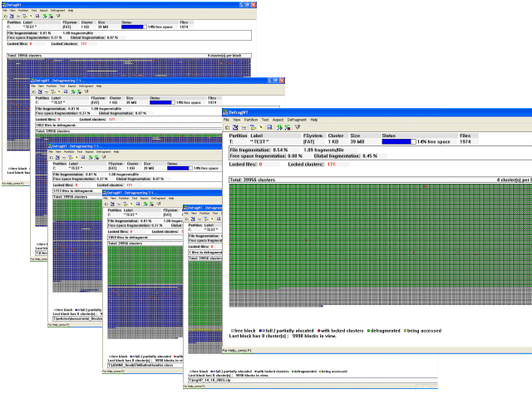
Task: Click the DefragNT title bar icon of front window
Action: (x=225, y=112)
